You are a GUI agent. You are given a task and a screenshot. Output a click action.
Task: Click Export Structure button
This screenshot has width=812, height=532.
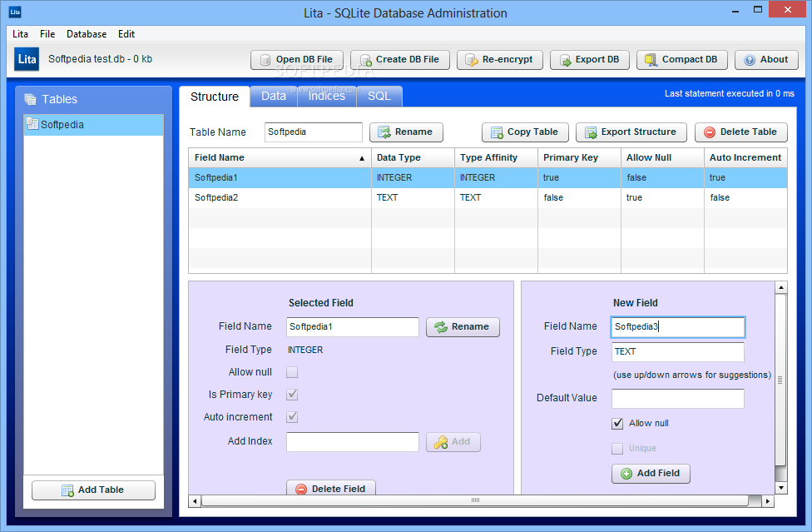631,132
